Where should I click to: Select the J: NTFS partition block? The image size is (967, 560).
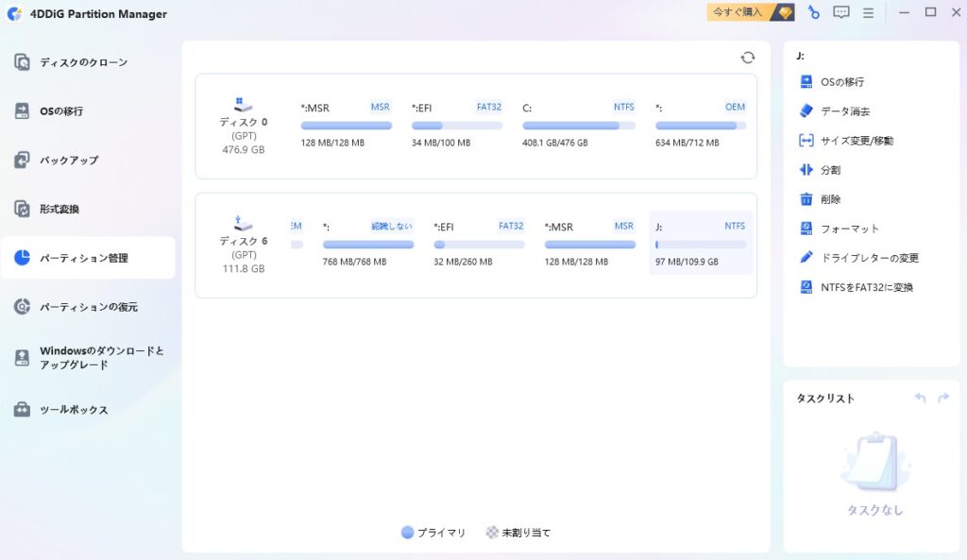click(x=701, y=244)
